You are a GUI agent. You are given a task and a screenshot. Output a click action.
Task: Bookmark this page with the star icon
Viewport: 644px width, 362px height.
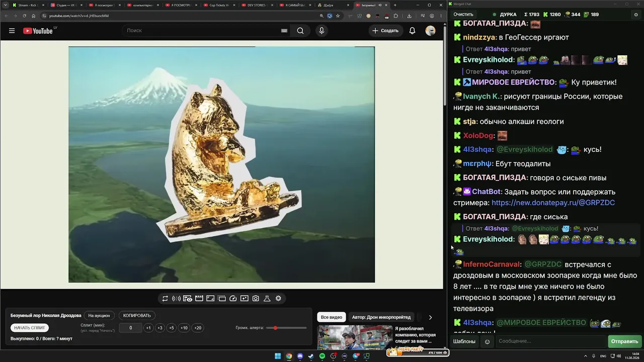point(338,16)
